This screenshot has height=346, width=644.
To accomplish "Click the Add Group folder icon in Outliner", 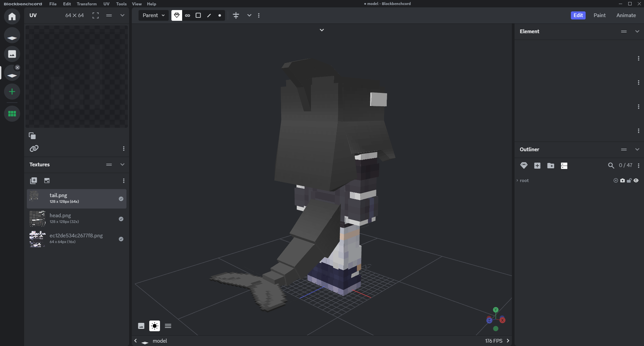I will tap(550, 166).
